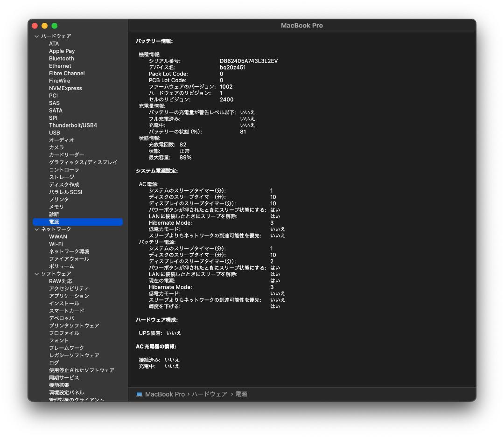Select フレームワーク in the sidebar
Image resolution: width=504 pixels, height=438 pixels.
tap(67, 348)
